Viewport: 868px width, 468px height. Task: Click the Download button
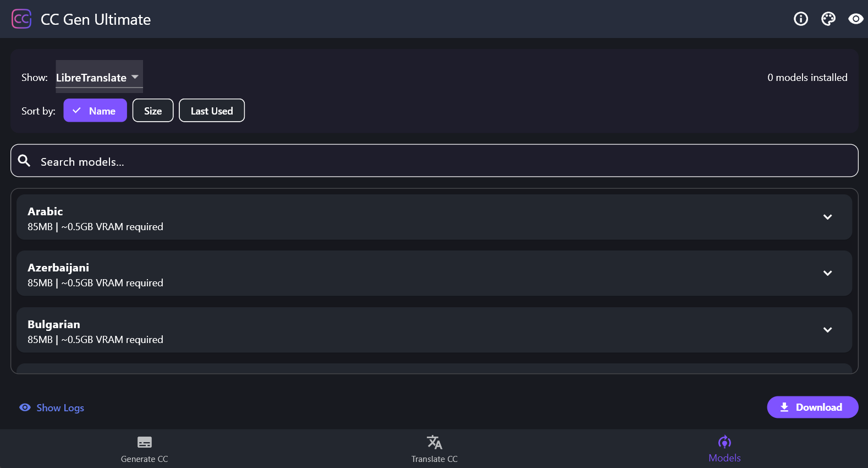(x=812, y=407)
